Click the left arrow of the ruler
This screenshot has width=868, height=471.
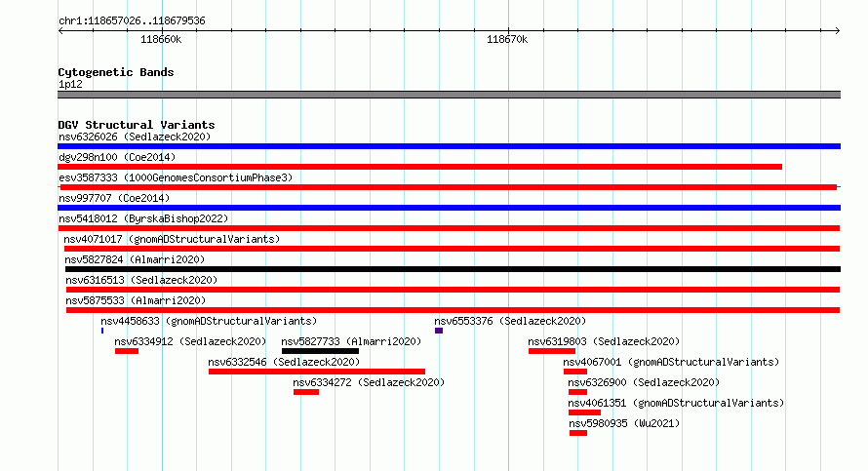(60, 31)
